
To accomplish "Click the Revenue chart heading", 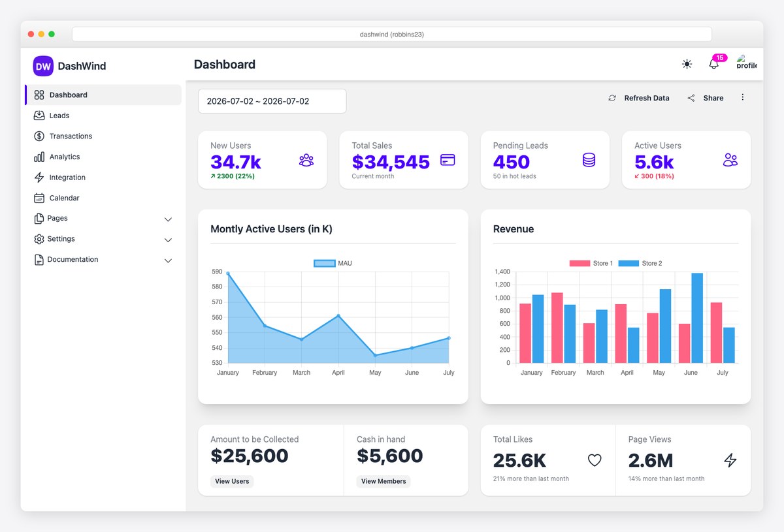I will pos(514,229).
